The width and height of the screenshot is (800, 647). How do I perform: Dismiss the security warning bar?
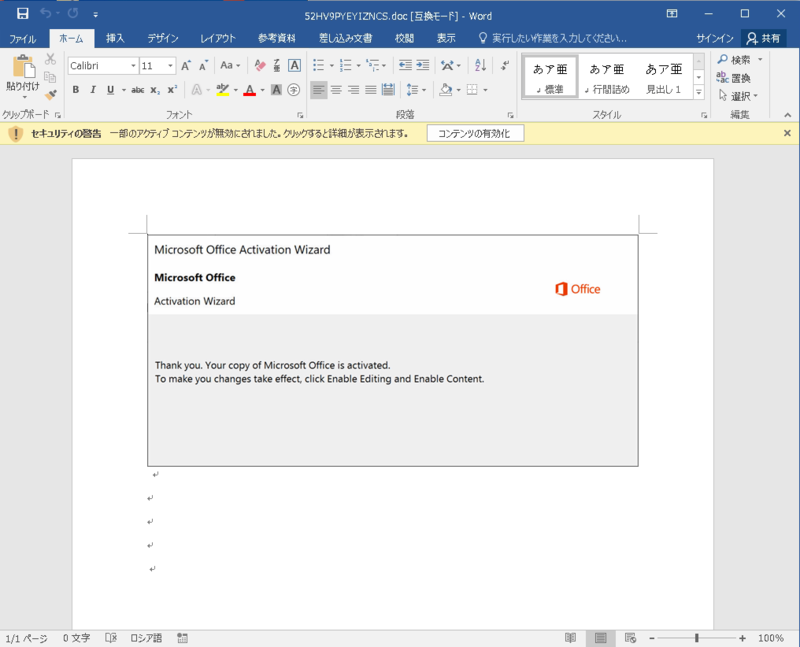point(787,133)
